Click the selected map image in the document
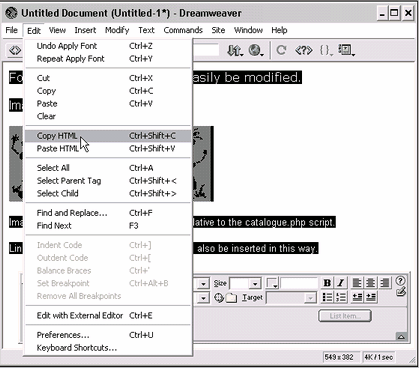 pos(202,164)
